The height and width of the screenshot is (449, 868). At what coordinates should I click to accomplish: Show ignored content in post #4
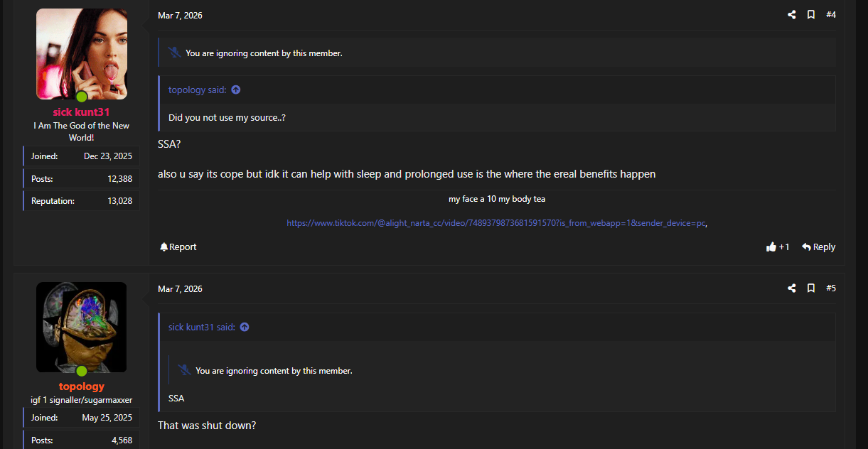(x=264, y=53)
